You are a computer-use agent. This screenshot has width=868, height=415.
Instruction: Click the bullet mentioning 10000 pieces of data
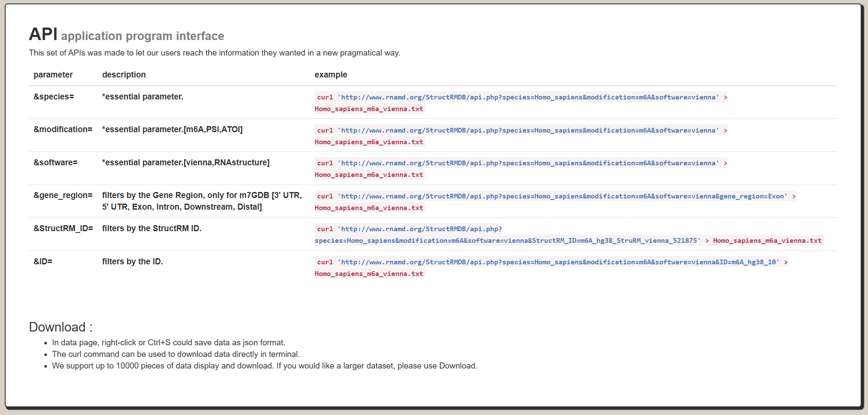(x=264, y=366)
